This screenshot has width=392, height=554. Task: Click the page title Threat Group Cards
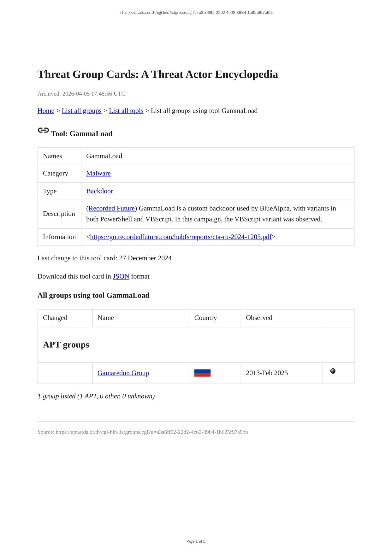(x=157, y=74)
